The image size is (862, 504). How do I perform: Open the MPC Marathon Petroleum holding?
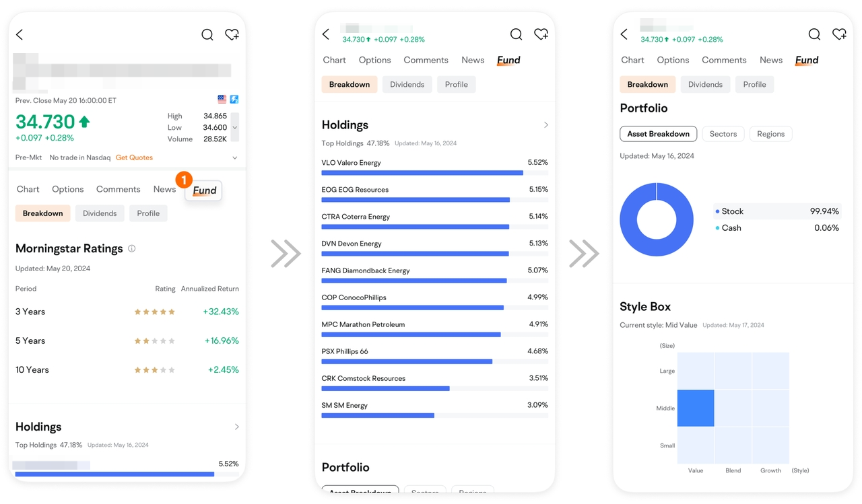(435, 329)
